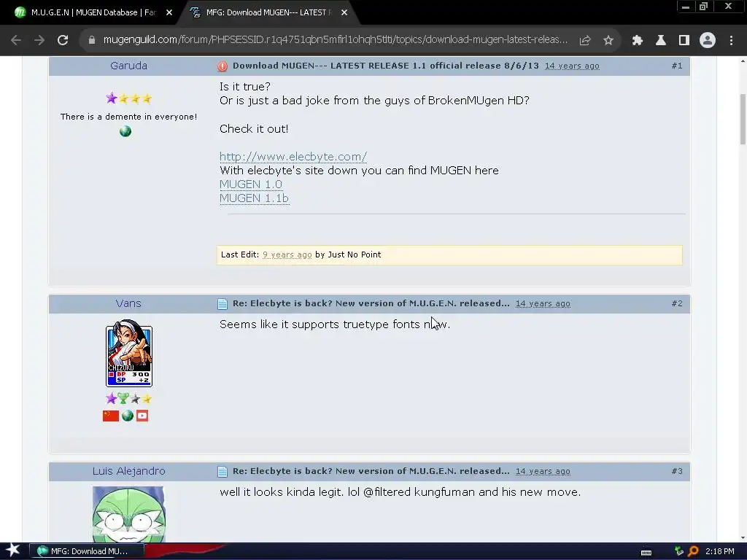Click the keyboard tray icon
The height and width of the screenshot is (560, 747).
click(x=646, y=552)
